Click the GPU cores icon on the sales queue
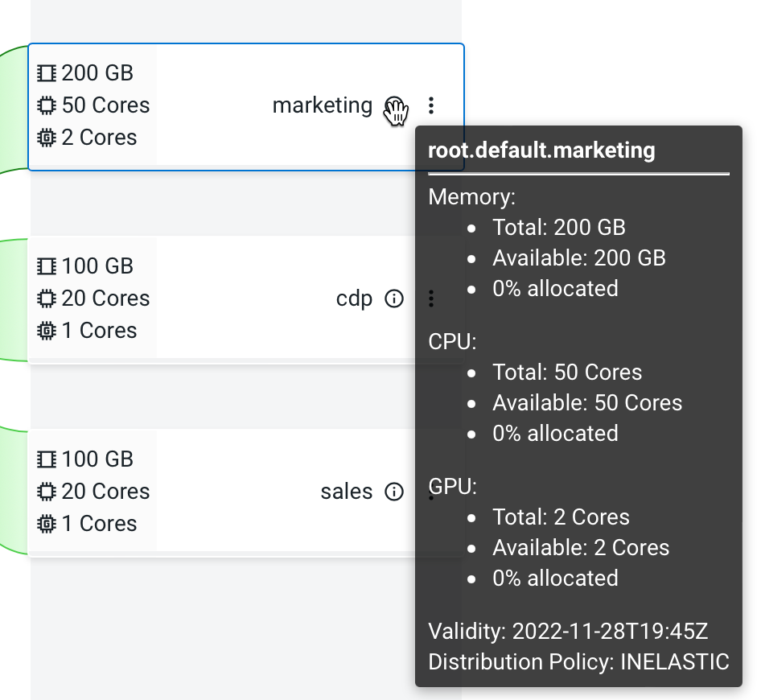 click(x=47, y=523)
